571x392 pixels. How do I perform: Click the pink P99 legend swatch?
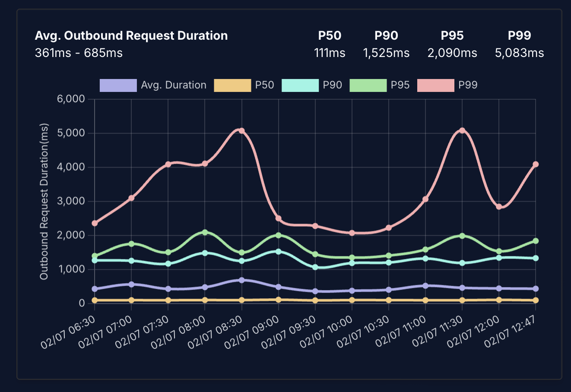tap(435, 85)
